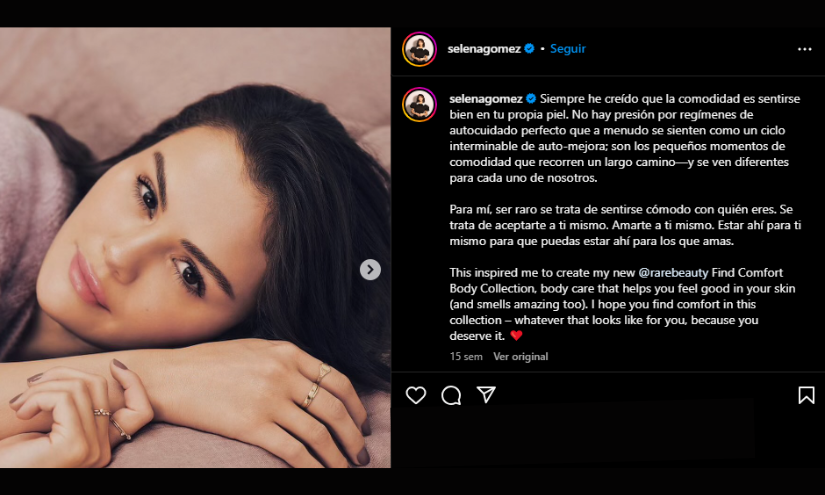This screenshot has width=825, height=495.
Task: Go to next photo with carousel arrow
Action: [370, 269]
